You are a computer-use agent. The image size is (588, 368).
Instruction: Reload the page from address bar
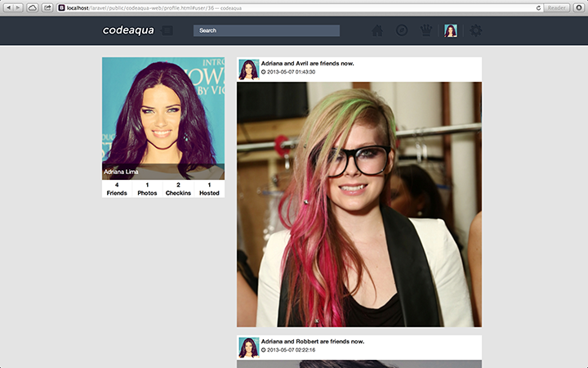(x=538, y=7)
